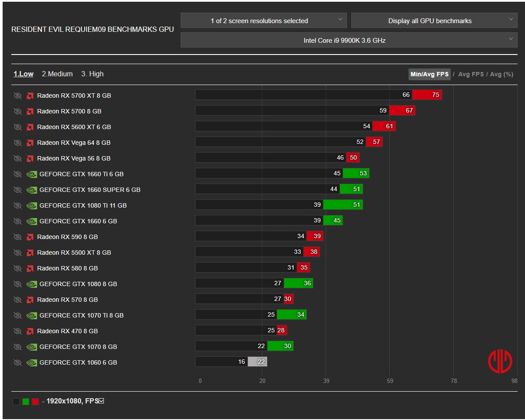Viewport: 525px width, 420px height.
Task: Click the eye icon for Radeon RX 5500 XT
Action: [17, 253]
